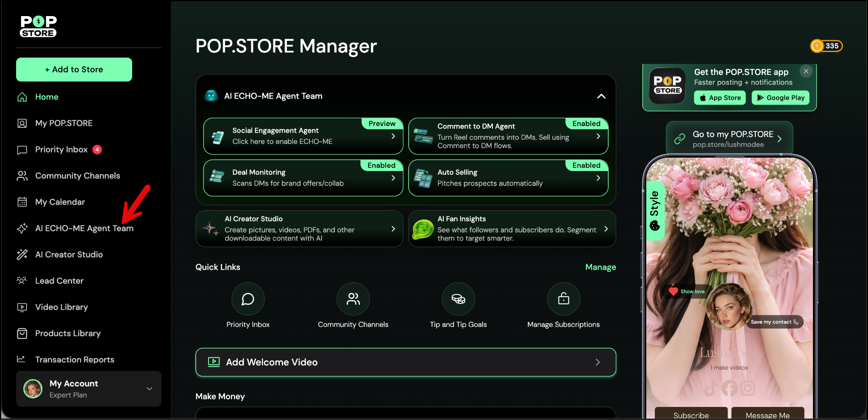Open the Enabled Deal Monitoring agent card
This screenshot has width=868, height=420.
[x=303, y=178]
